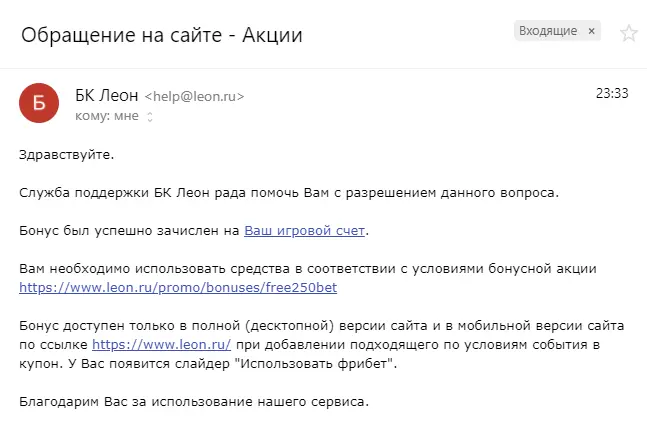
Task: Click the subject Обращение на сайте - Акции
Action: pos(162,35)
